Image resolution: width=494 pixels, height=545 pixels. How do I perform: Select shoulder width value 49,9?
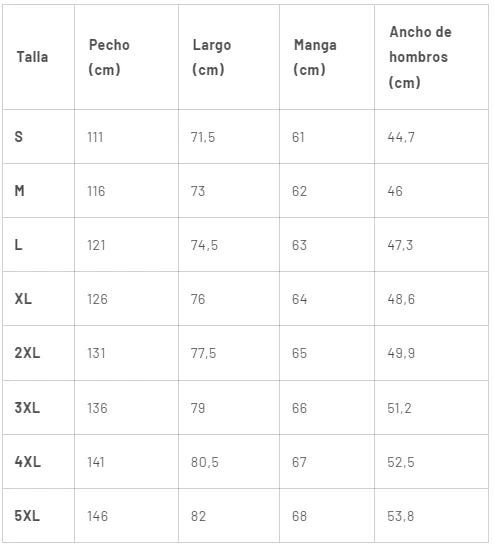(401, 353)
